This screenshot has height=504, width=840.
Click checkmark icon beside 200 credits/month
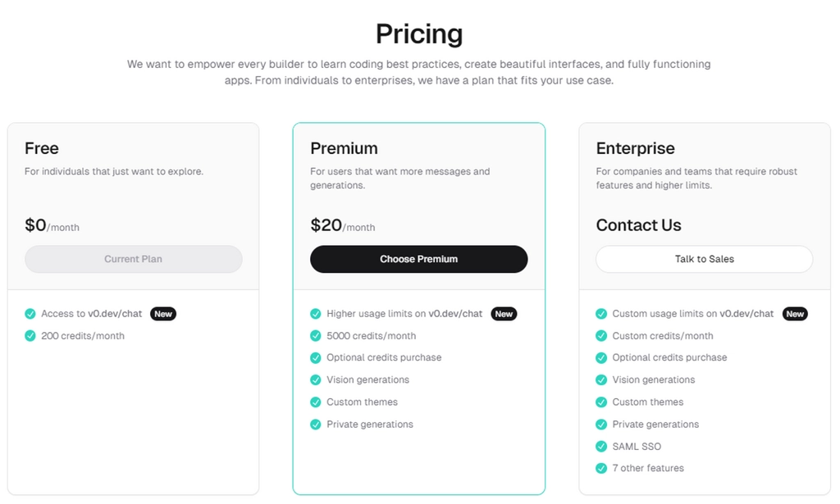pyautogui.click(x=30, y=336)
